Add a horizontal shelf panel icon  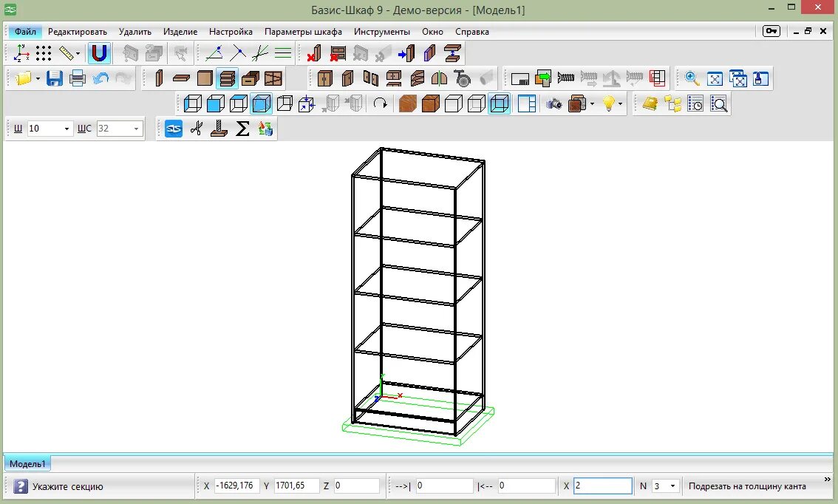[182, 78]
